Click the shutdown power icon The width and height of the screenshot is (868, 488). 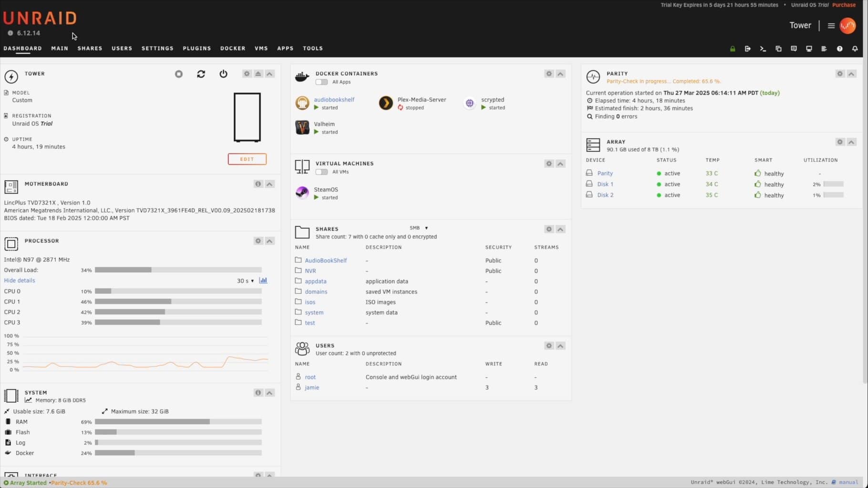[223, 74]
